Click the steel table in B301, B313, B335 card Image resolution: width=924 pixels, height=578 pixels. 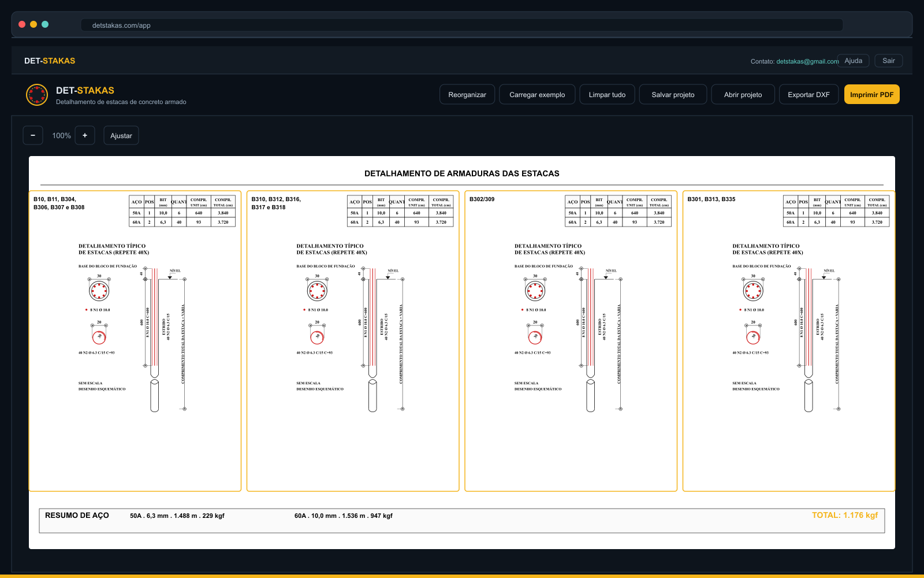[836, 211]
